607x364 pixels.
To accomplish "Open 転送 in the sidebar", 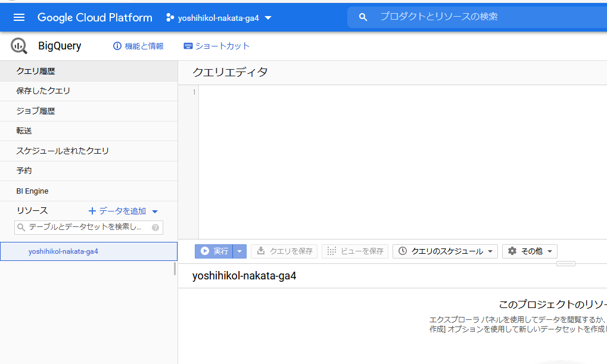I will [89, 131].
